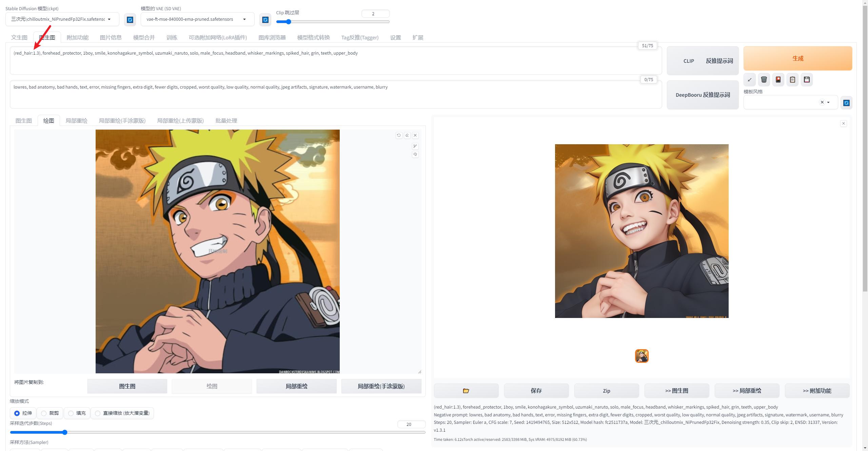Open output folder with folder icon
Screen dimensions: 868x451
(466, 391)
